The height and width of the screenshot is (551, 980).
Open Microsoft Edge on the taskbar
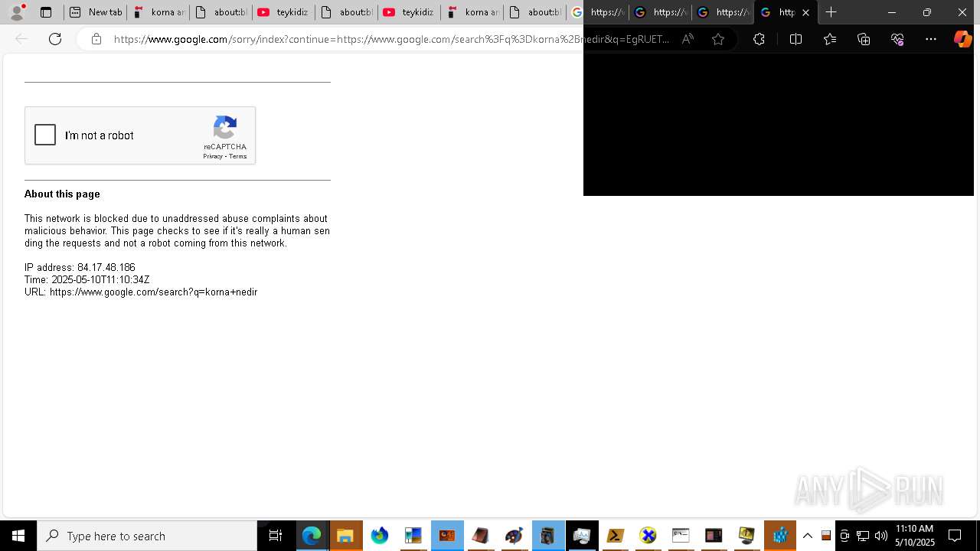pyautogui.click(x=312, y=536)
